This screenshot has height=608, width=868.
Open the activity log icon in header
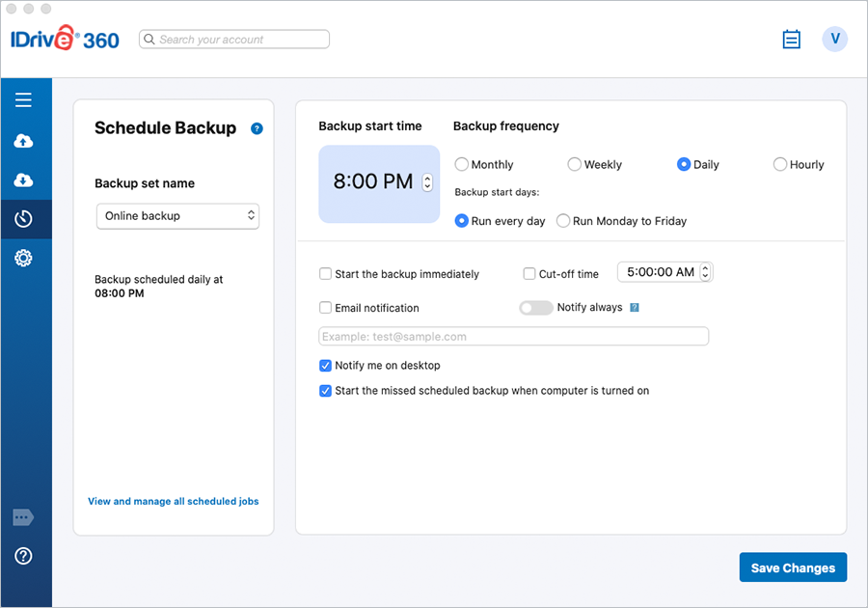(x=791, y=40)
